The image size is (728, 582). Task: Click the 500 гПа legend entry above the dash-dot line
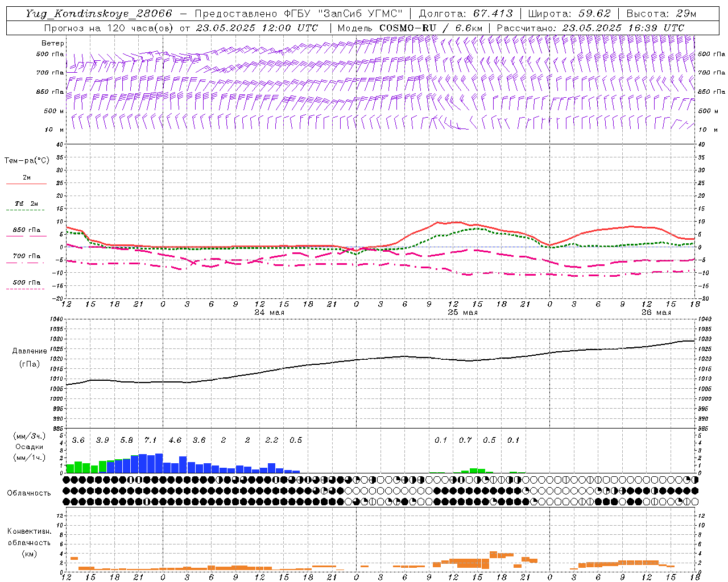(x=27, y=282)
